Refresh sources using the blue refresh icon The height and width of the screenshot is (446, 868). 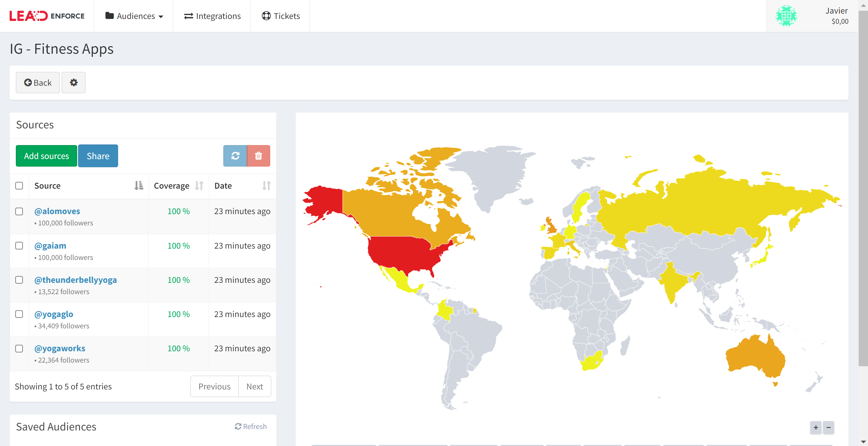[x=235, y=156]
